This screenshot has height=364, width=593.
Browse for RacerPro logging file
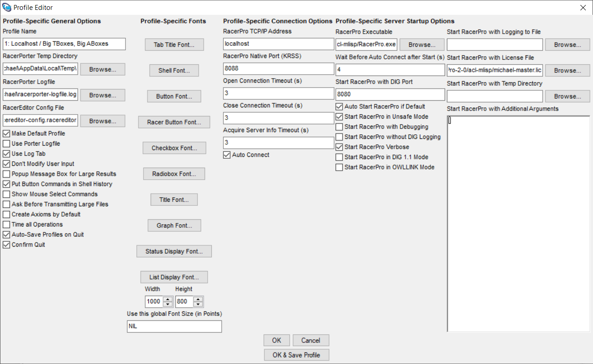568,44
